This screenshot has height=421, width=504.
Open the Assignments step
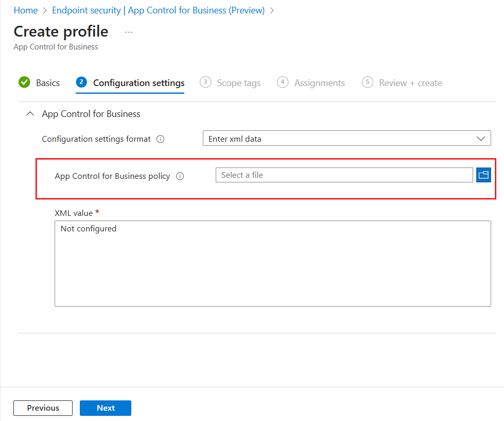coord(311,83)
